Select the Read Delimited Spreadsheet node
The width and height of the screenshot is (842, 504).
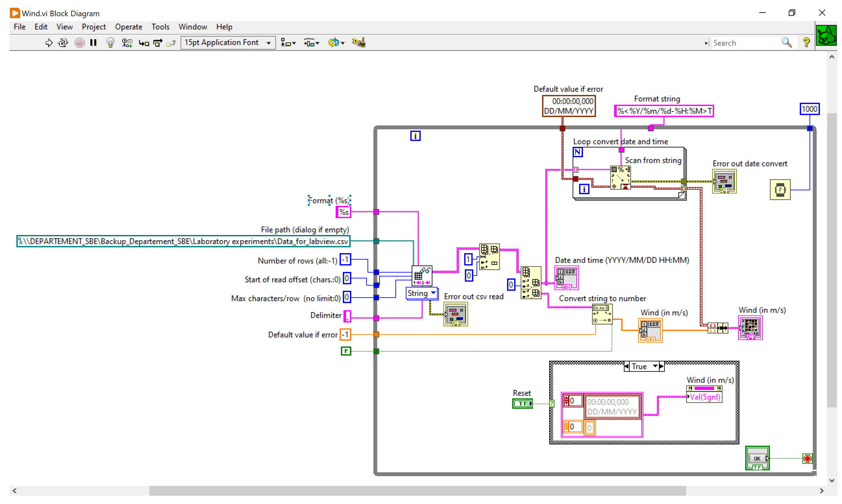422,275
